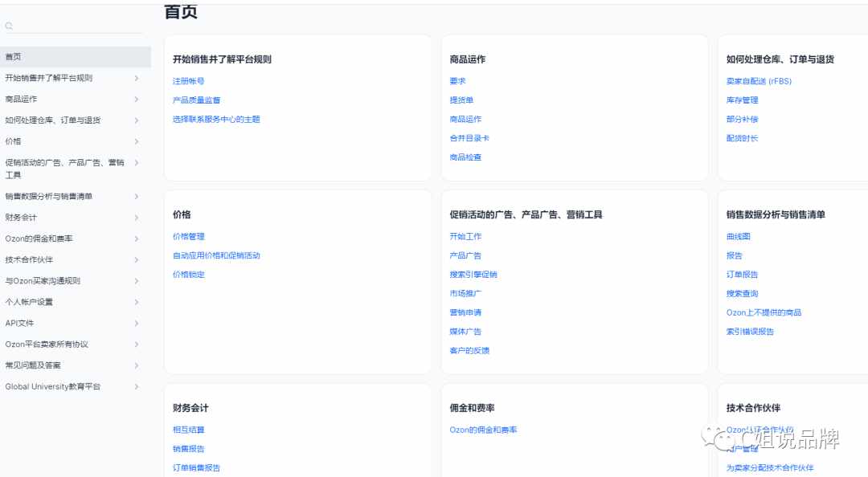Expand chevron beside 财务会计 in sidebar
This screenshot has width=868, height=477.
136,218
